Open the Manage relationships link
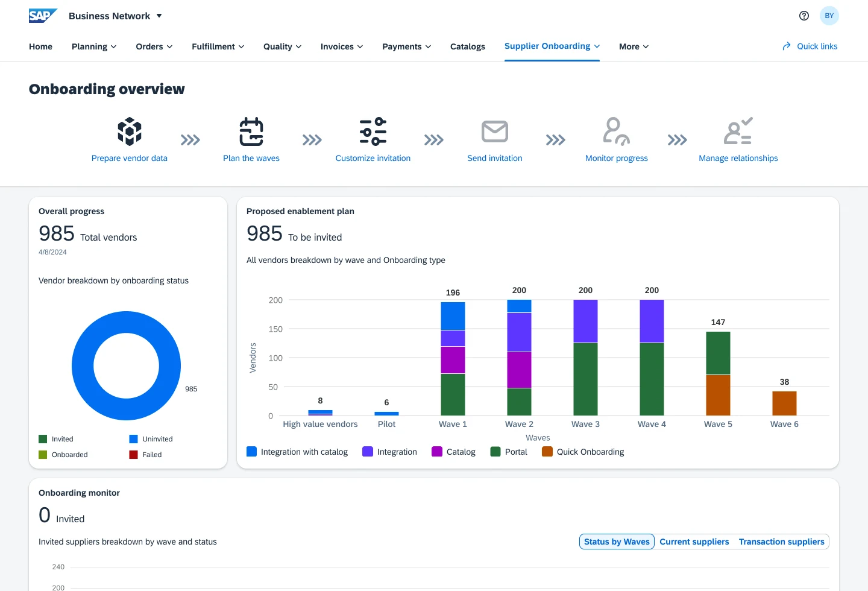 (738, 158)
